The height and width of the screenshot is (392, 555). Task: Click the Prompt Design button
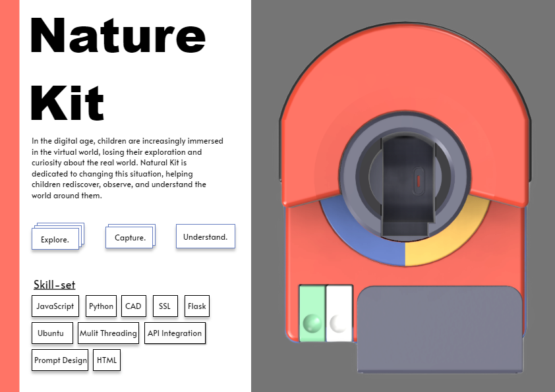pos(59,360)
